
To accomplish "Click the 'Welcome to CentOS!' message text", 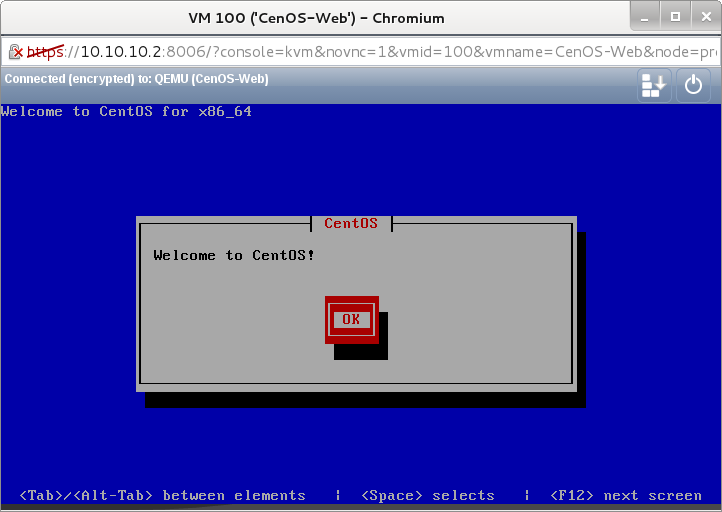I will pos(234,255).
